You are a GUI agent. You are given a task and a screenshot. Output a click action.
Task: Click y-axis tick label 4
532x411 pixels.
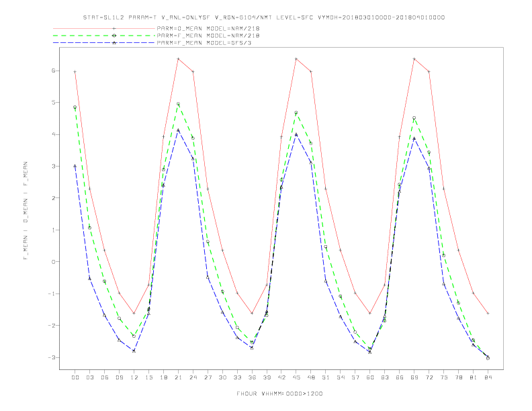pos(53,134)
